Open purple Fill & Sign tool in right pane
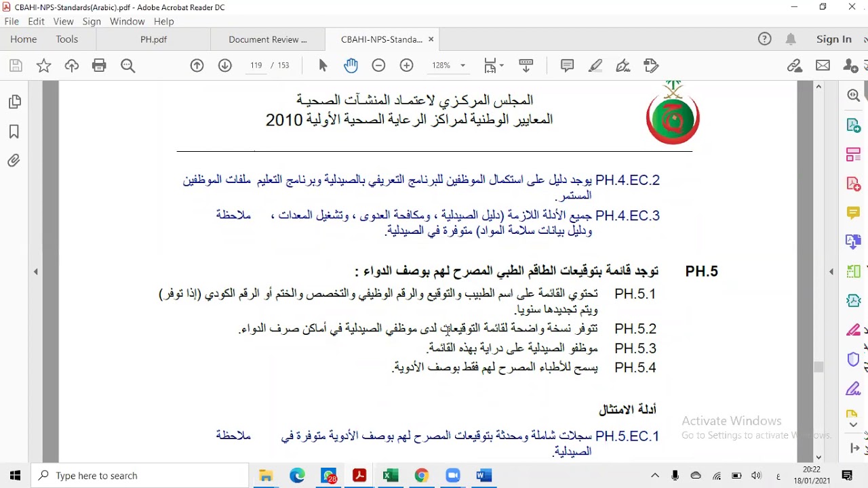Image resolution: width=868 pixels, height=488 pixels. (854, 389)
